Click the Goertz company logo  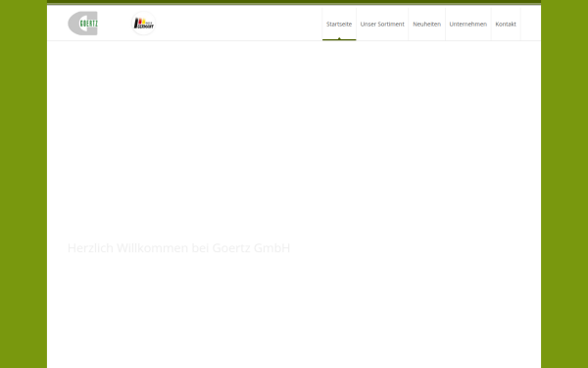coord(83,24)
